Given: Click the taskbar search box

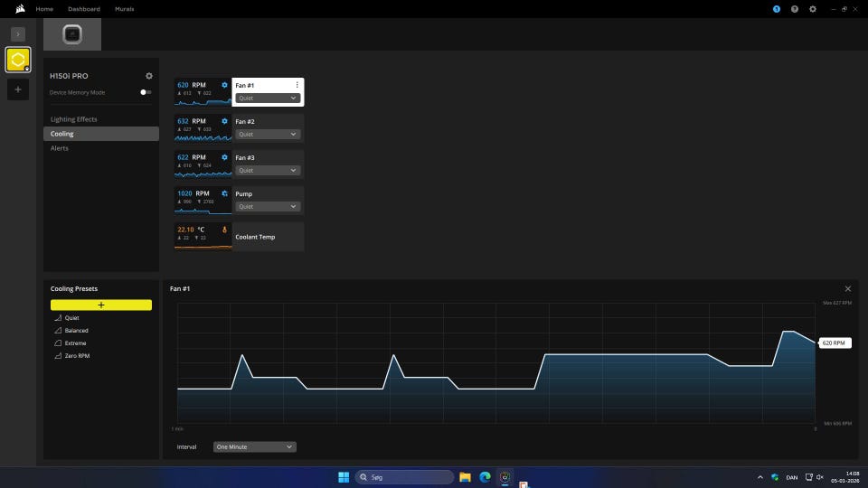Looking at the screenshot, I should click(404, 477).
